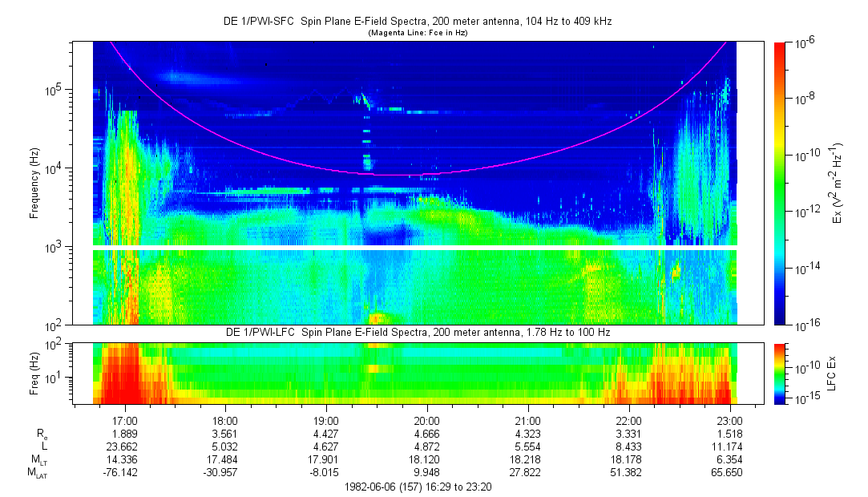The image size is (868, 497).
Task: Click the Frequency (Hz) axis label
Action: (34, 184)
